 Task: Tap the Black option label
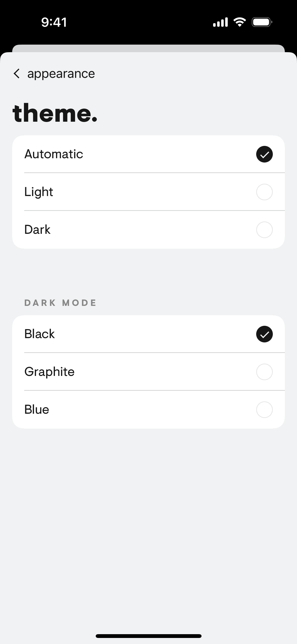(x=40, y=334)
